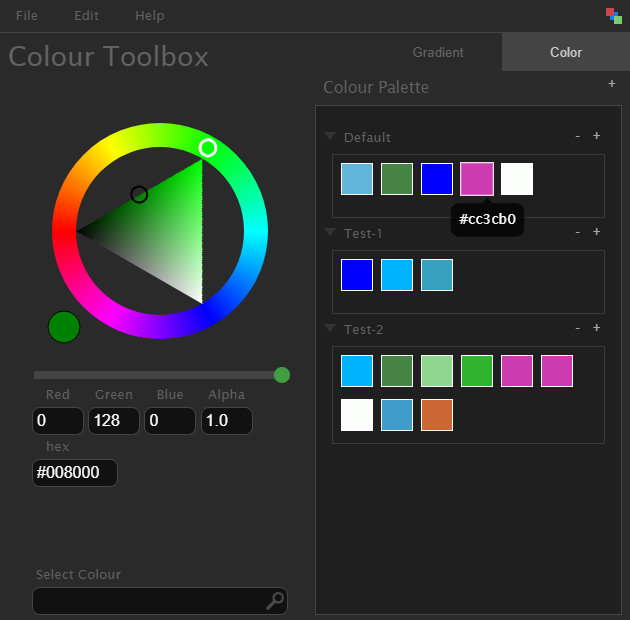Switch to the Gradient tab
Screen dimensions: 630x620
click(438, 52)
